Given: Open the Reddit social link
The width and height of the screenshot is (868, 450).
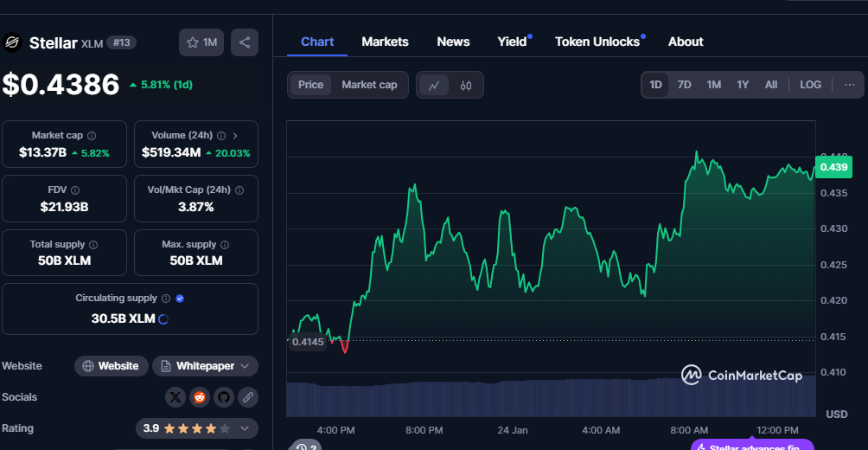Looking at the screenshot, I should click(200, 397).
